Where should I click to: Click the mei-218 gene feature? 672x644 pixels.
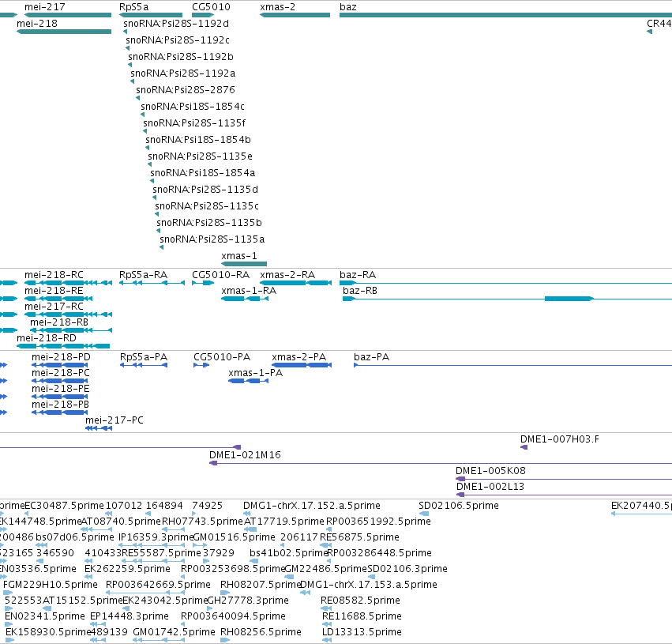pos(64,32)
